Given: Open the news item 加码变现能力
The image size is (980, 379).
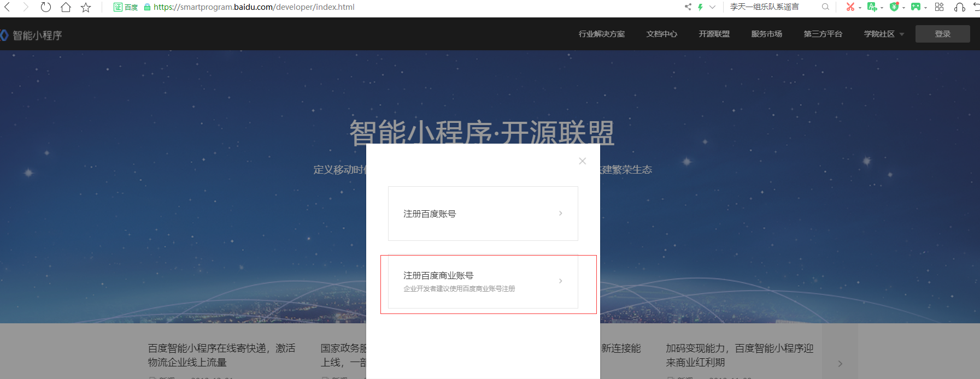Looking at the screenshot, I should click(x=740, y=355).
